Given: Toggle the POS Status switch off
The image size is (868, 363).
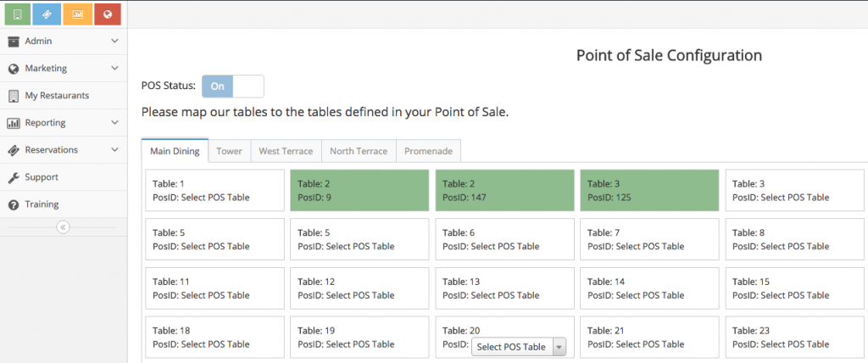Looking at the screenshot, I should [x=232, y=86].
